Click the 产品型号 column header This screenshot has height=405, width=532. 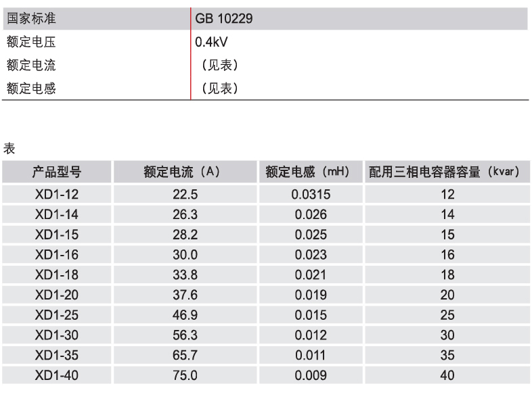click(57, 172)
